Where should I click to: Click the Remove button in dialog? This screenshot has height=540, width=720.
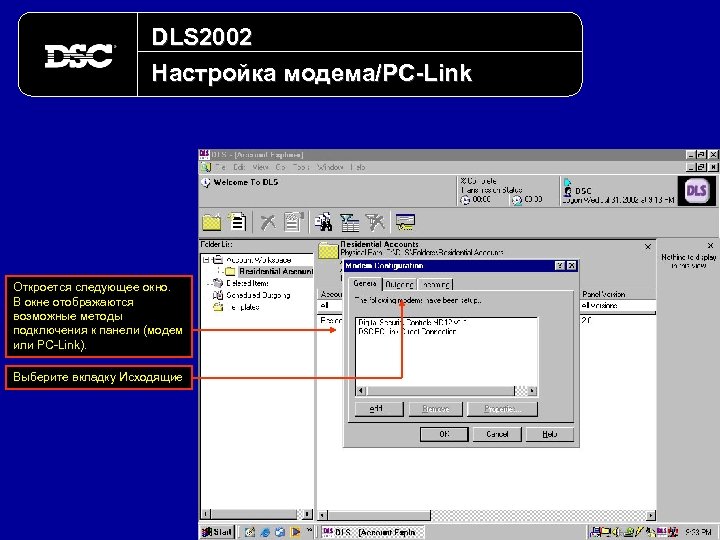click(435, 409)
